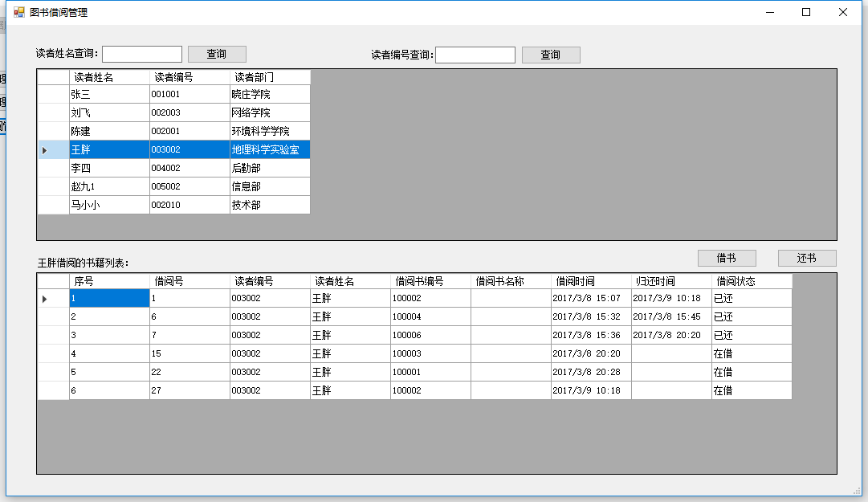Click borrow number 27 cell

coord(189,390)
